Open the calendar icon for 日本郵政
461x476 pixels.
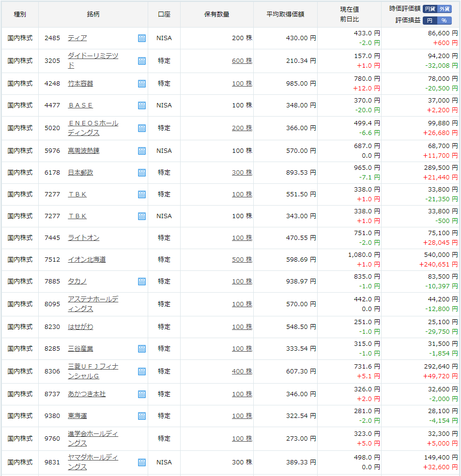point(142,173)
